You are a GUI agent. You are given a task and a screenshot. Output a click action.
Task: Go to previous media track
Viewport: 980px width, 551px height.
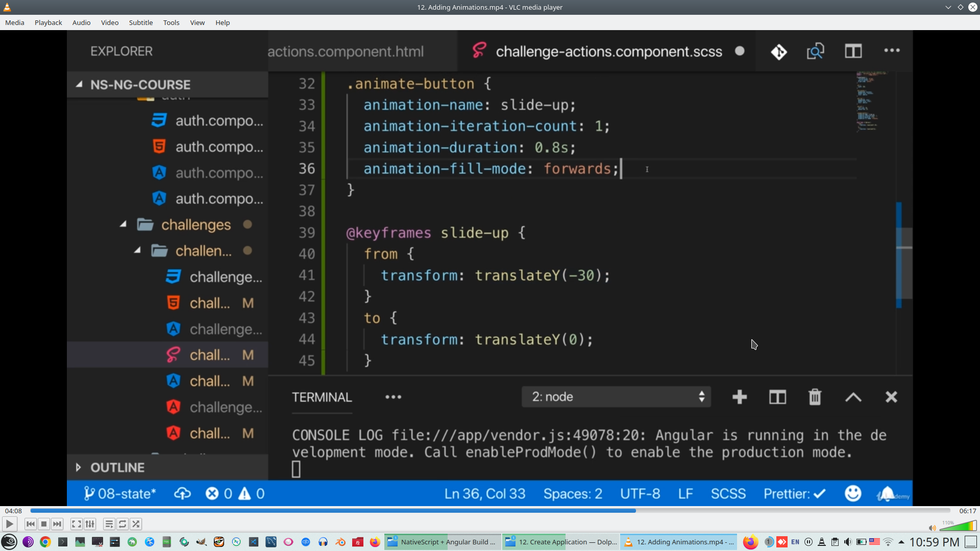coord(31,524)
